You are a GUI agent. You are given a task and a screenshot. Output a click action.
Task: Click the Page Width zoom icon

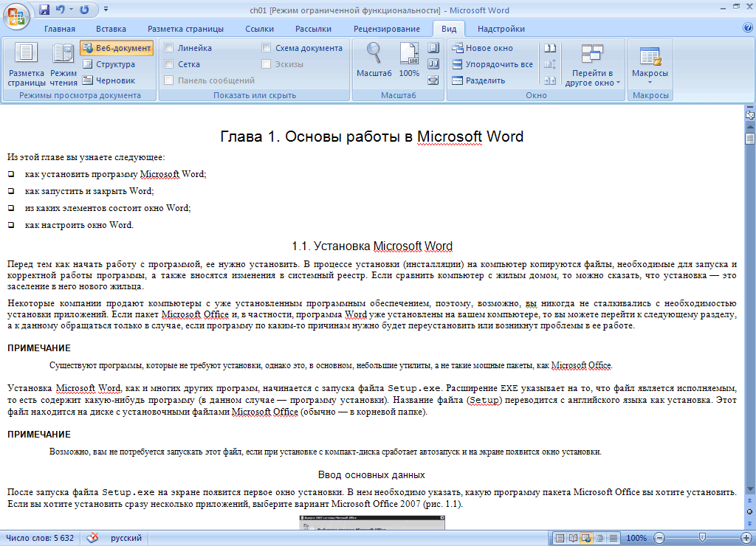coord(433,80)
